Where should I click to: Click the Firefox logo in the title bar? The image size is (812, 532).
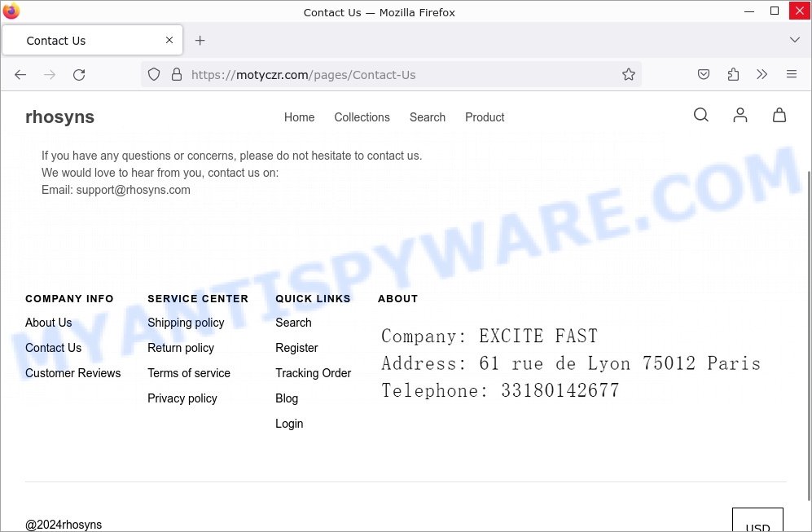[x=11, y=11]
